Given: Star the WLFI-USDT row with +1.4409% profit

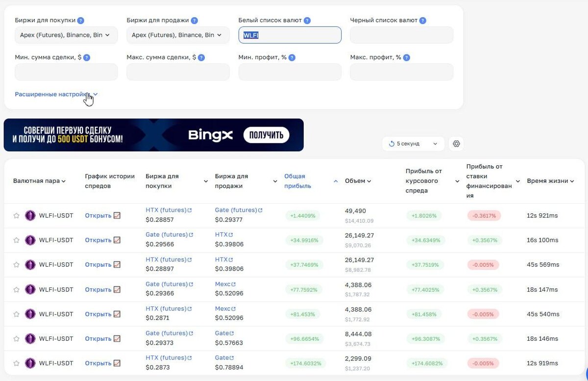Looking at the screenshot, I should click(x=16, y=215).
